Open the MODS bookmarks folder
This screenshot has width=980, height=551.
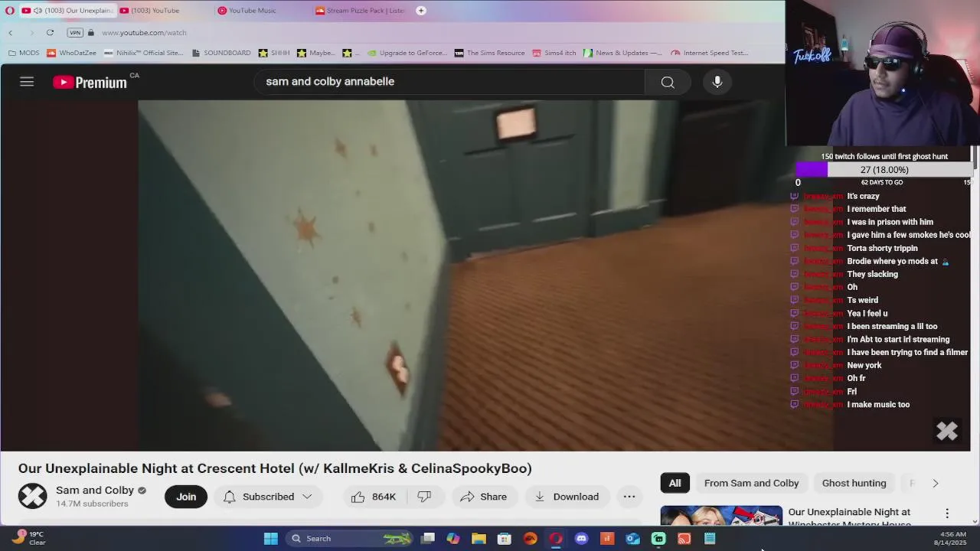pos(24,53)
